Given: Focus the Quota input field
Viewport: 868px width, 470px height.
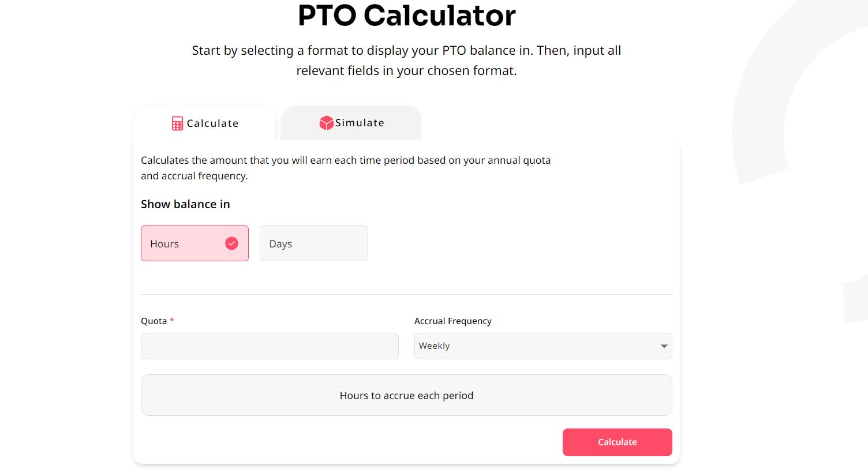Looking at the screenshot, I should coord(270,346).
